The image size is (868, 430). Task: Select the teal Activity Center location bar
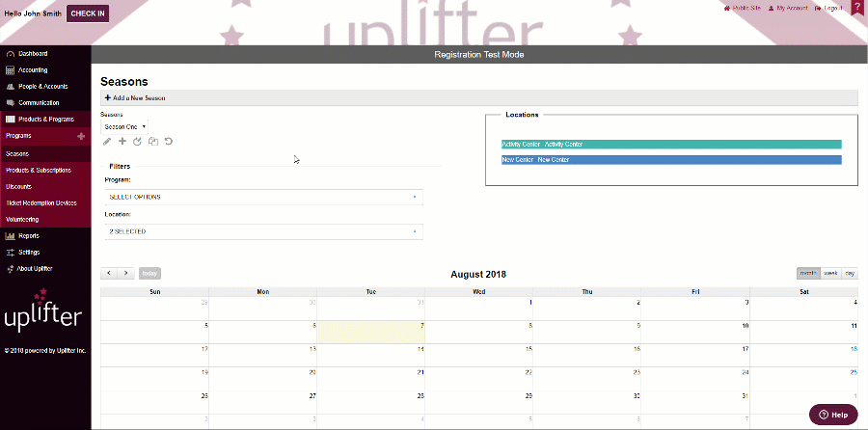click(670, 145)
